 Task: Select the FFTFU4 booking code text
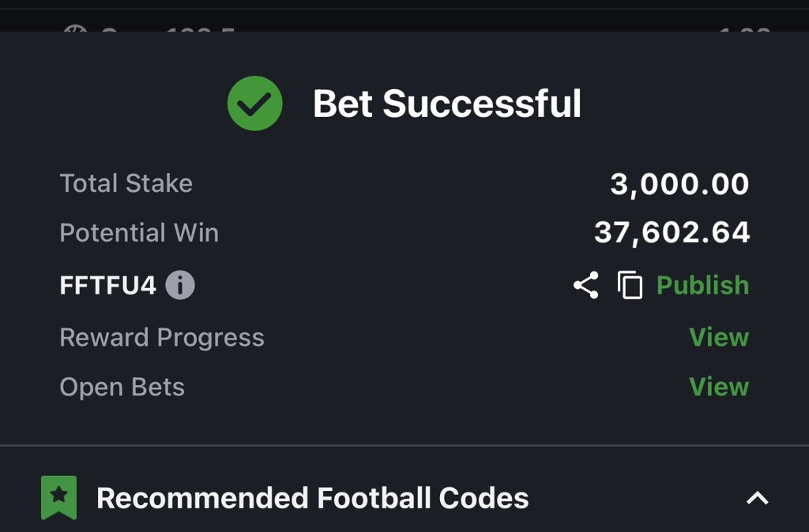(x=108, y=285)
